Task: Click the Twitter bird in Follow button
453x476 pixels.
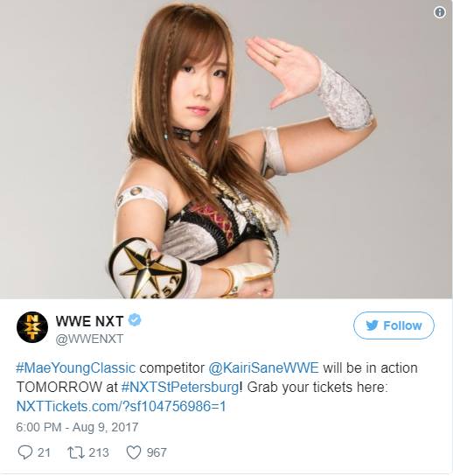Action: coord(372,325)
